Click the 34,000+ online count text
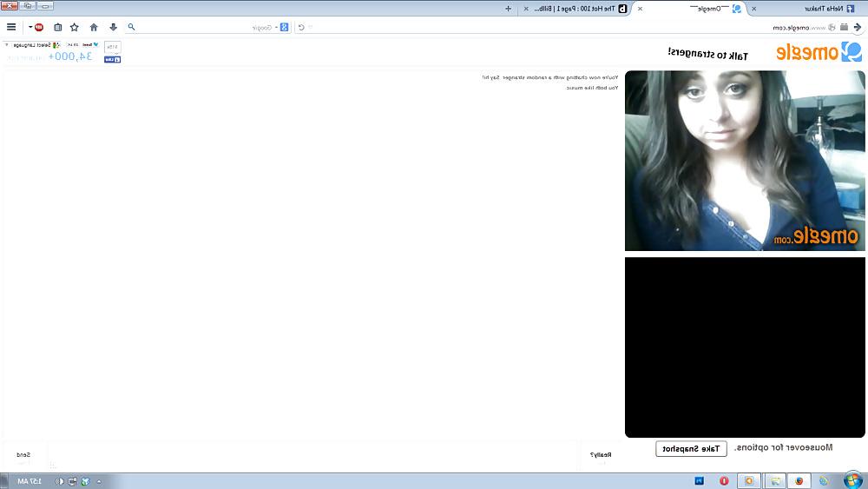 (x=70, y=56)
